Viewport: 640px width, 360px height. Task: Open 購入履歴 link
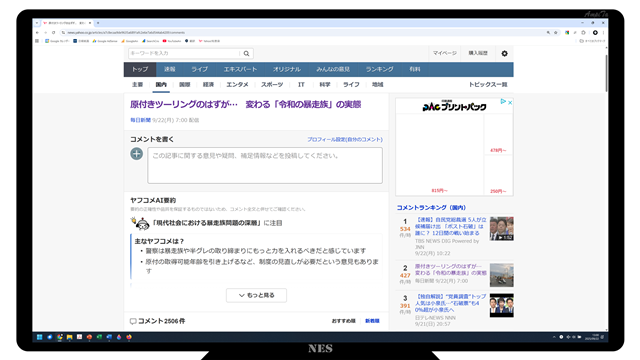click(x=478, y=53)
